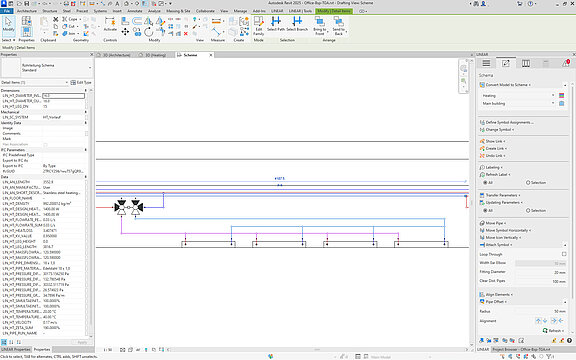Collapse the IFC Parameters group

tap(86, 150)
